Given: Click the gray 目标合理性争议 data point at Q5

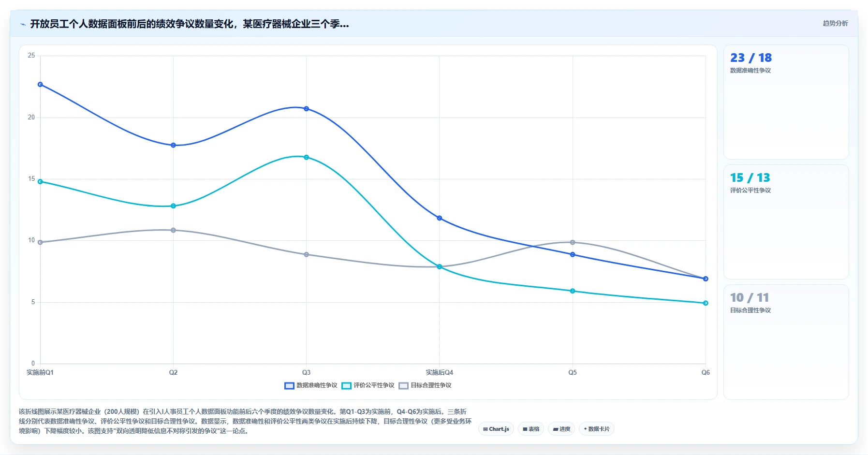Looking at the screenshot, I should pos(573,242).
